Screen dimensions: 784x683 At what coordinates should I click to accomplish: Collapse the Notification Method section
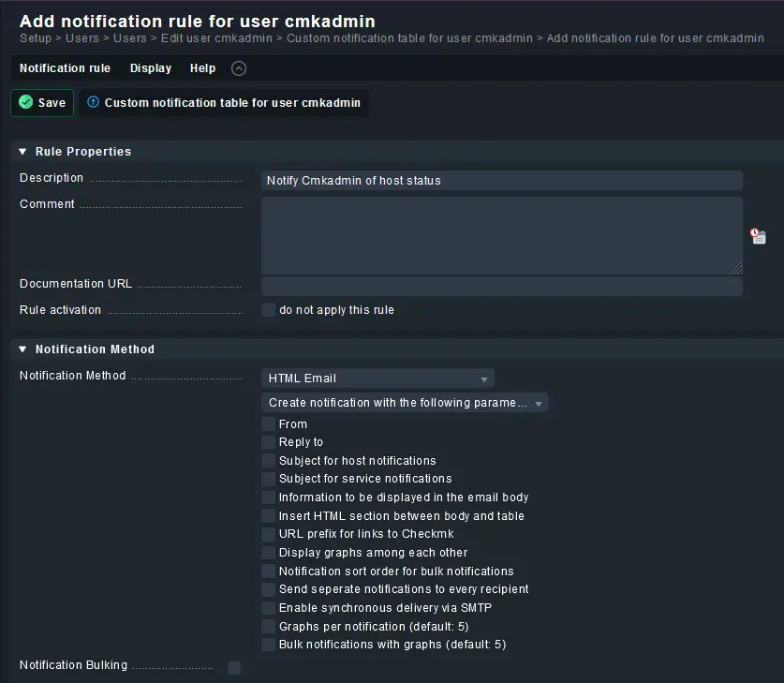coord(22,349)
